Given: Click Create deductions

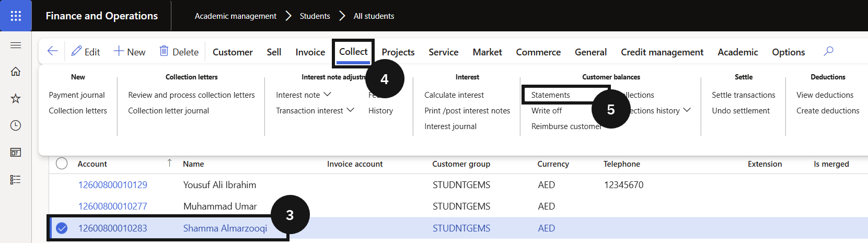Looking at the screenshot, I should pyautogui.click(x=828, y=111).
